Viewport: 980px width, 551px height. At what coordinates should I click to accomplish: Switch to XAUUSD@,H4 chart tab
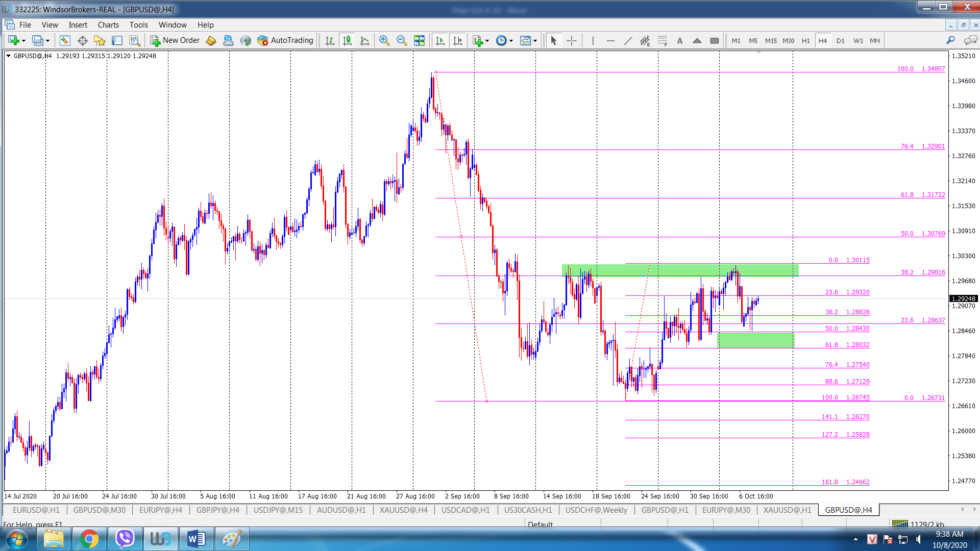(403, 510)
